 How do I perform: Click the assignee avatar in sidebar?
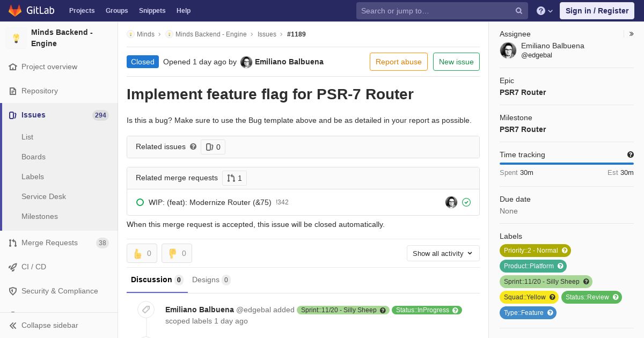tap(508, 50)
